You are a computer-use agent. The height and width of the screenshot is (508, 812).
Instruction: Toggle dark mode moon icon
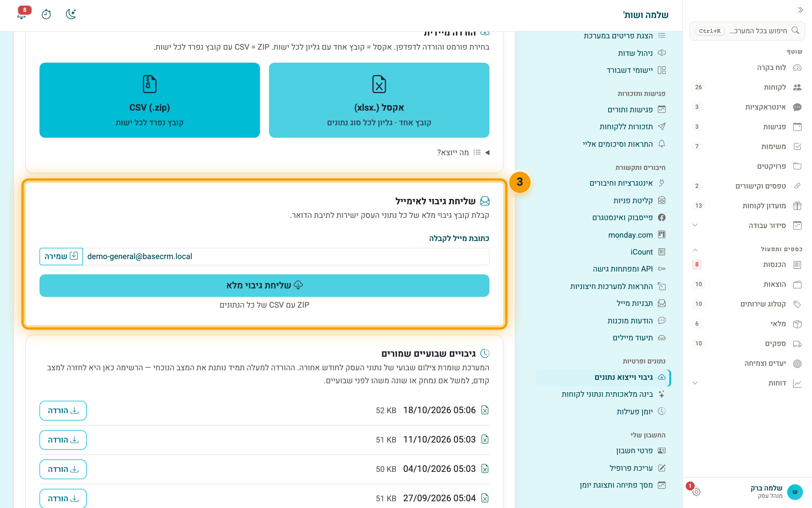tap(71, 14)
